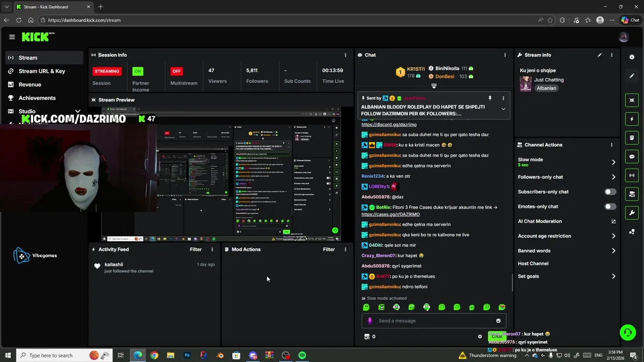This screenshot has width=644, height=362.
Task: Open the emoji picker in message box
Action: click(499, 321)
